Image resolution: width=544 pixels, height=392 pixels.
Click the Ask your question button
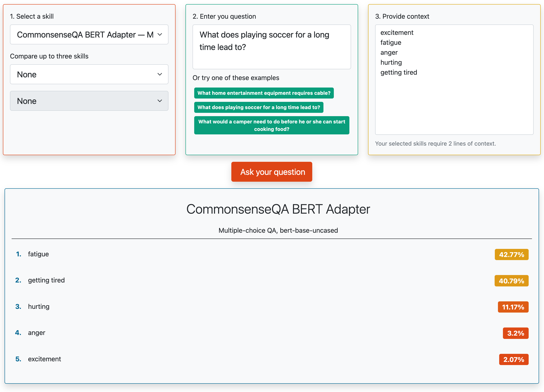(x=272, y=172)
